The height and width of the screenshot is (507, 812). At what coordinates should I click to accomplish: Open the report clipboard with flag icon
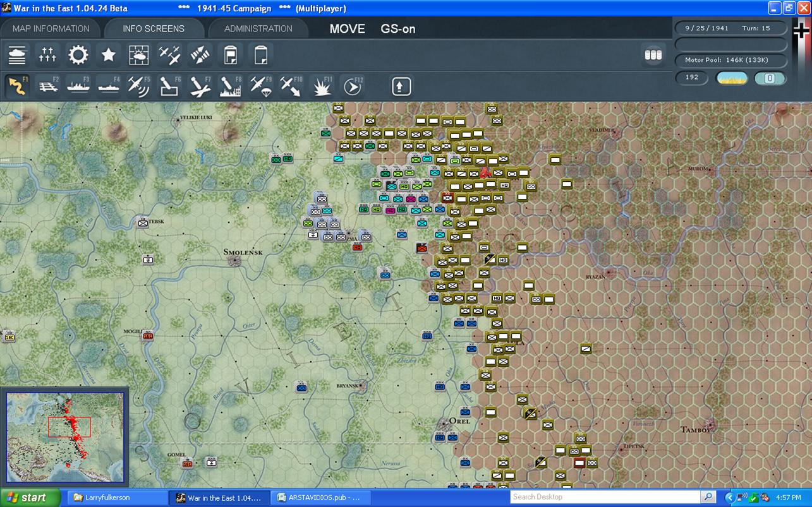[x=231, y=55]
